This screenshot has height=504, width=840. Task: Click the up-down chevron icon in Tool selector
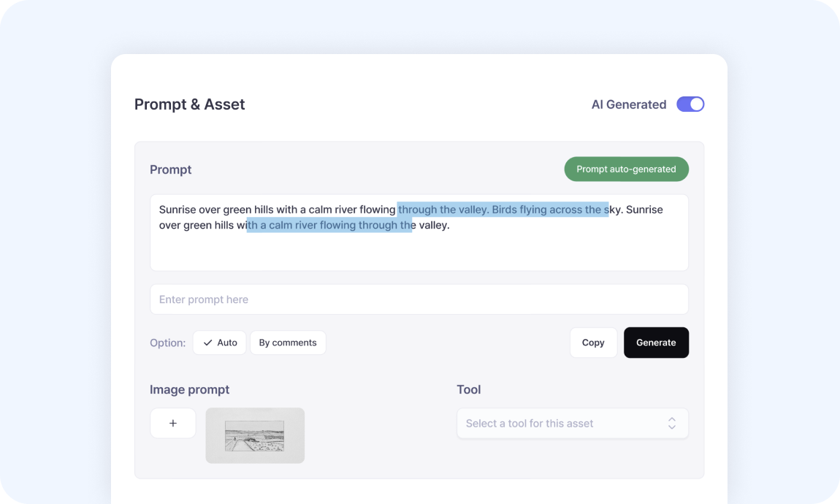click(x=671, y=423)
